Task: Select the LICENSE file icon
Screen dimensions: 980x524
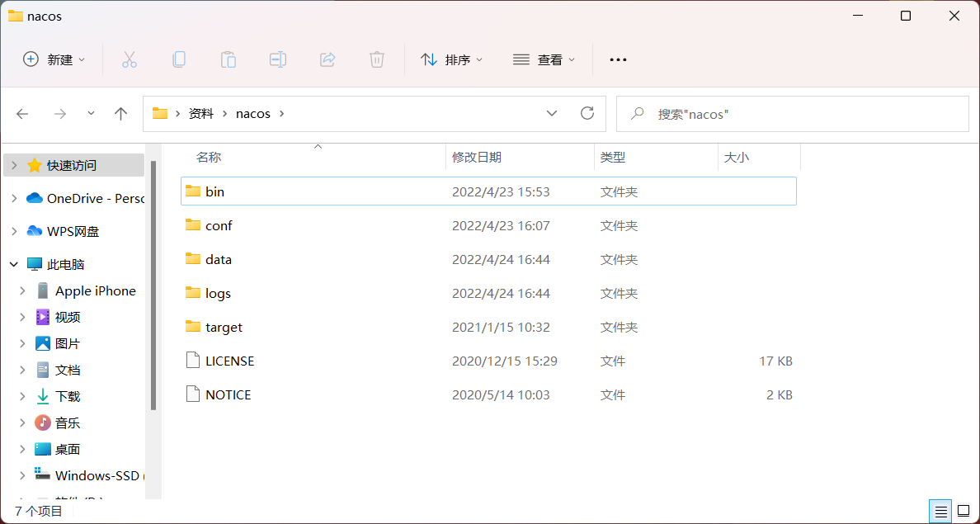Action: (x=193, y=360)
